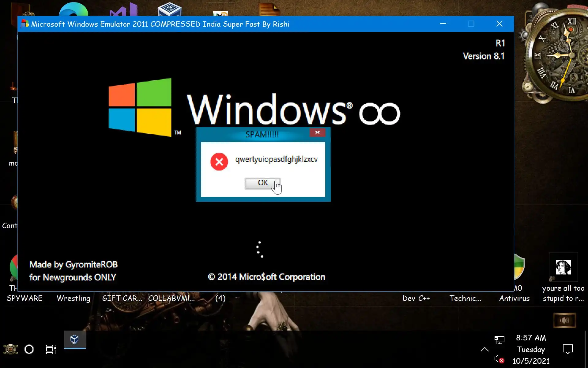This screenshot has width=588, height=368.
Task: Unmute the muted speaker tray icon
Action: (x=499, y=359)
